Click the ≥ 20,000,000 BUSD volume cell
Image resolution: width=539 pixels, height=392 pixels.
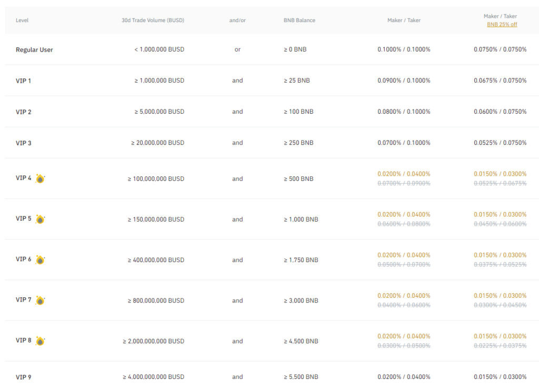click(157, 143)
